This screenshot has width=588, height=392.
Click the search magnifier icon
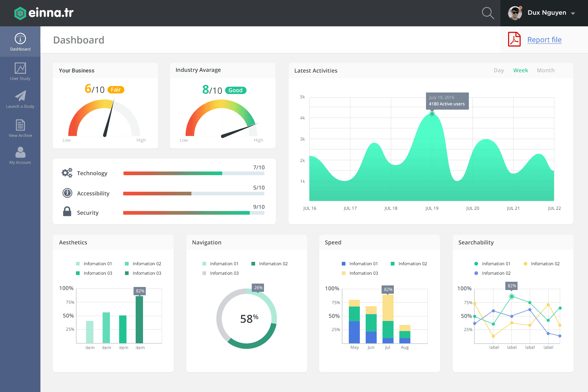488,13
